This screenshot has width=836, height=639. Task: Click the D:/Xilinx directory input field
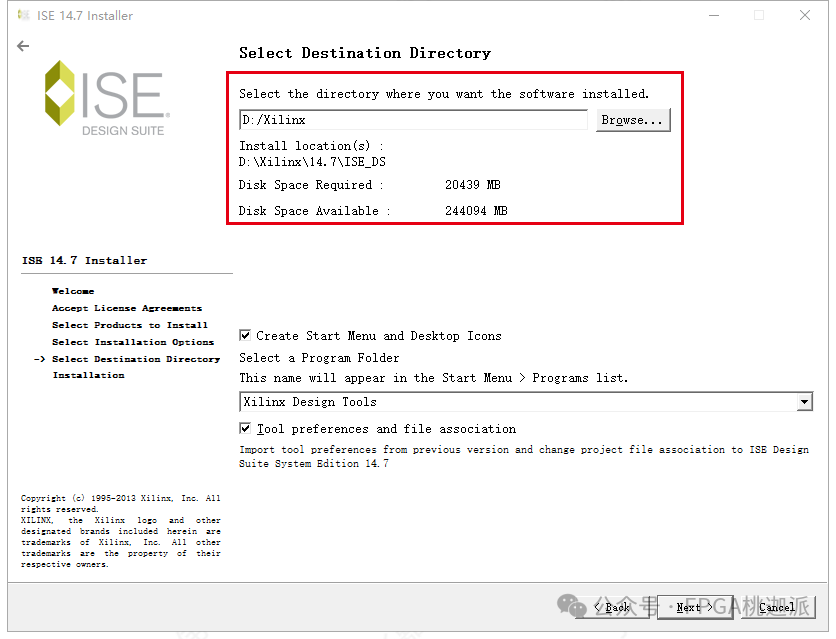pyautogui.click(x=413, y=119)
